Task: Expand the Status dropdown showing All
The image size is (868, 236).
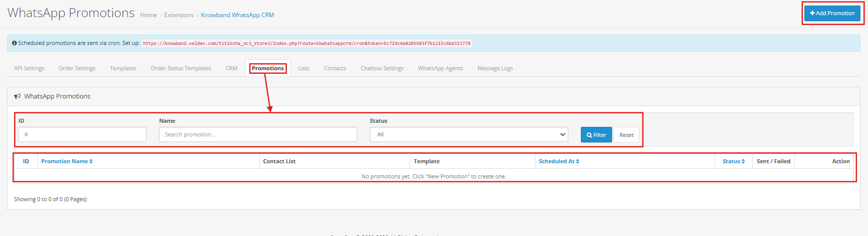Action: (x=469, y=134)
